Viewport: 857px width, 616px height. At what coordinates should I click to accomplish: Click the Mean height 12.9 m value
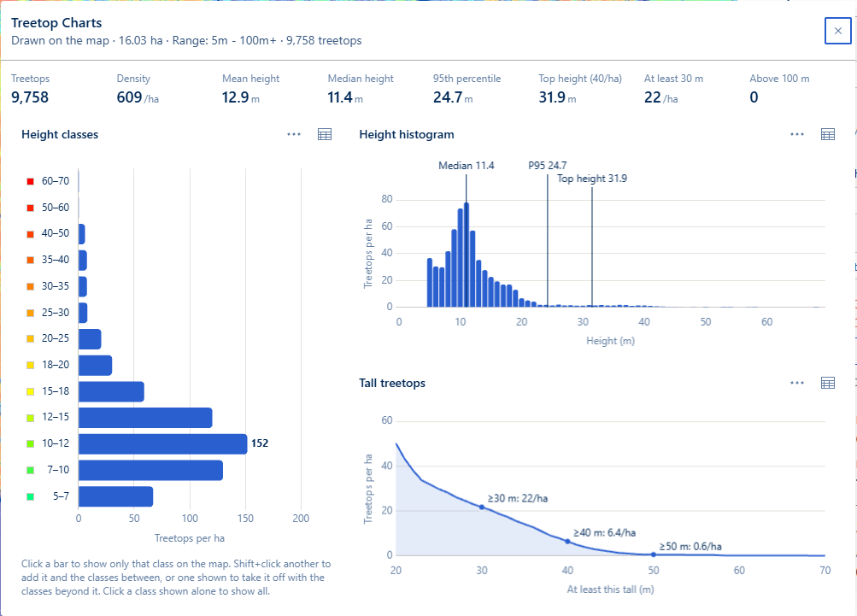(x=240, y=97)
